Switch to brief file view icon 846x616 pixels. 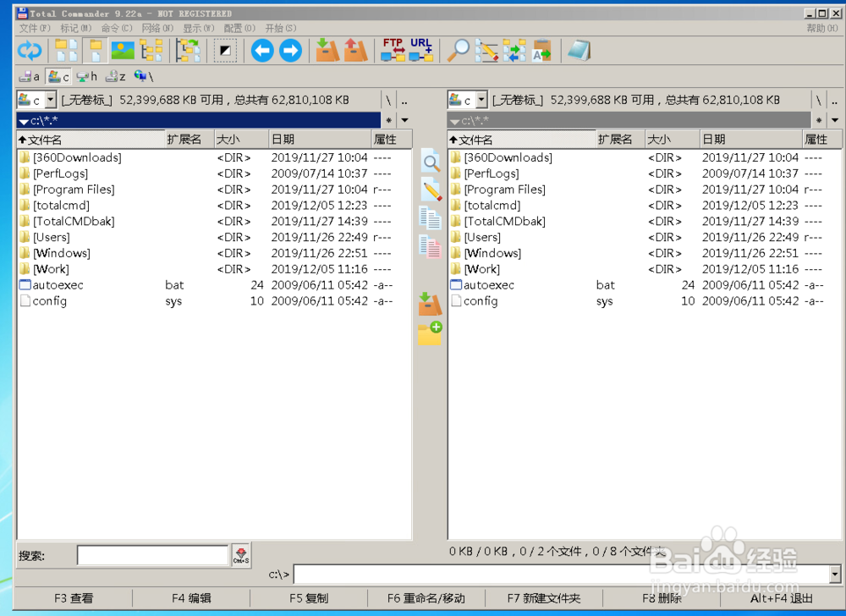pyautogui.click(x=66, y=51)
